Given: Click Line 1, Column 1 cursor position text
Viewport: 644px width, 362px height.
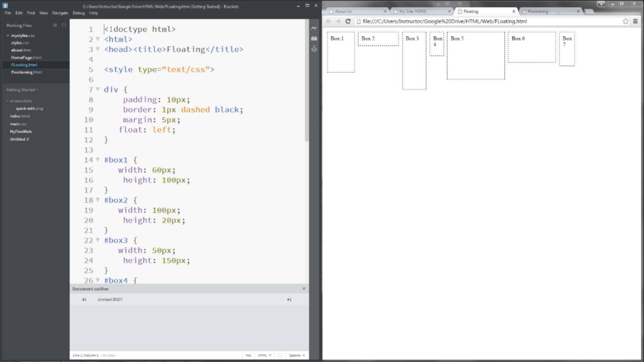Looking at the screenshot, I should click(86, 355).
